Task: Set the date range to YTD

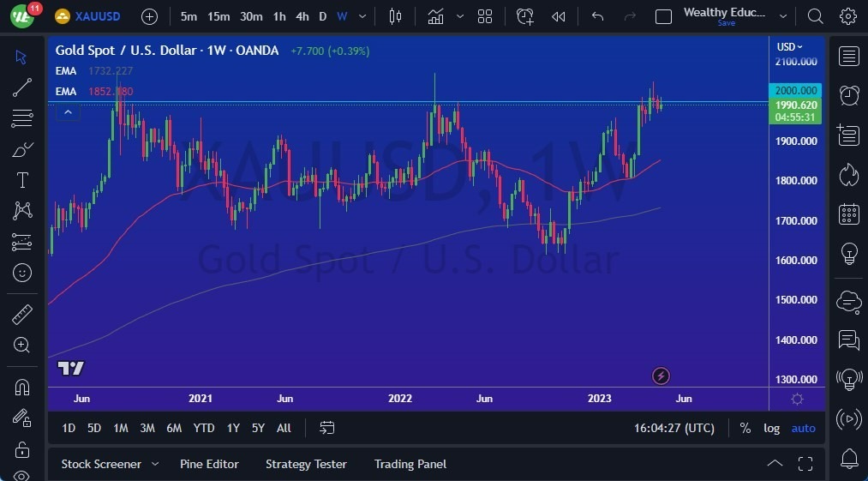Action: coord(204,428)
